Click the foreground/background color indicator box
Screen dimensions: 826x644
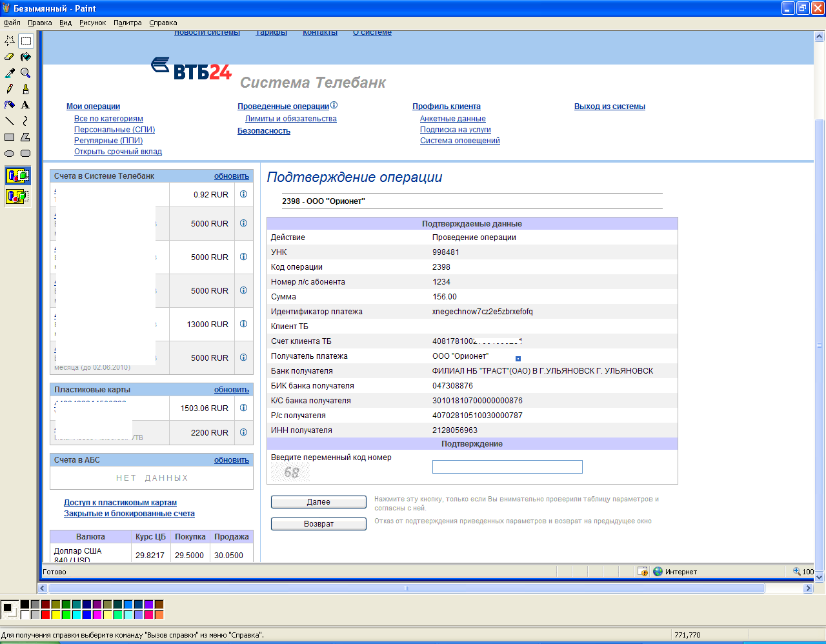[x=10, y=610]
